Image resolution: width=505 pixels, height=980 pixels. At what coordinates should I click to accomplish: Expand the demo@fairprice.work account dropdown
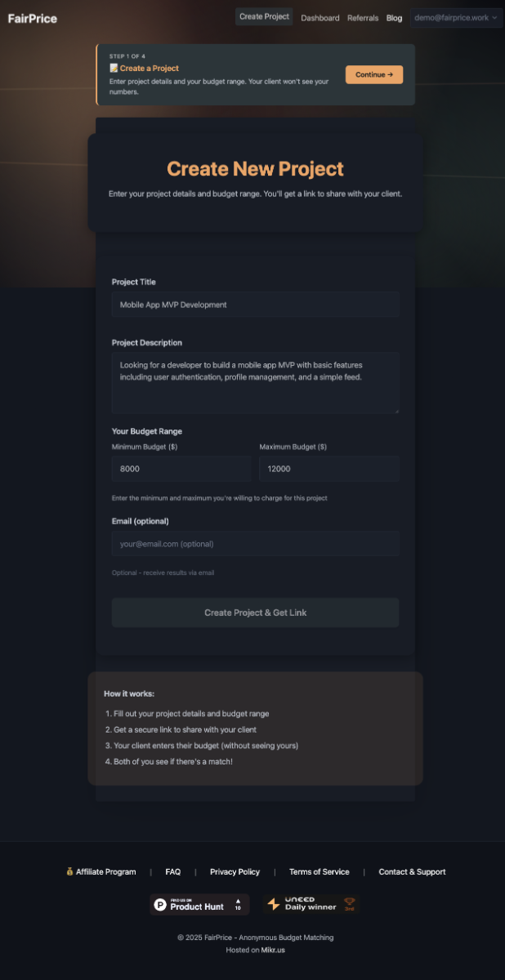[456, 17]
